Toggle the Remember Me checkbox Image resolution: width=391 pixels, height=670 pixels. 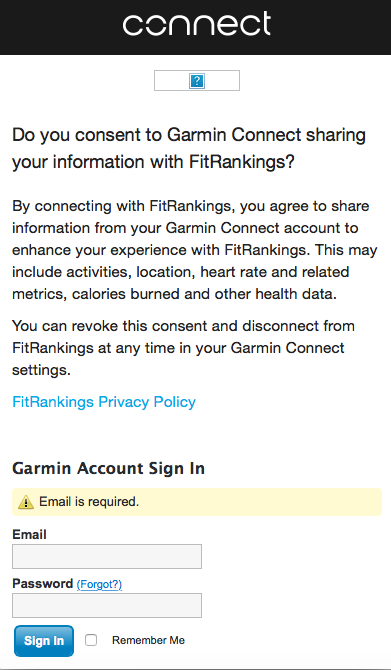pos(91,640)
